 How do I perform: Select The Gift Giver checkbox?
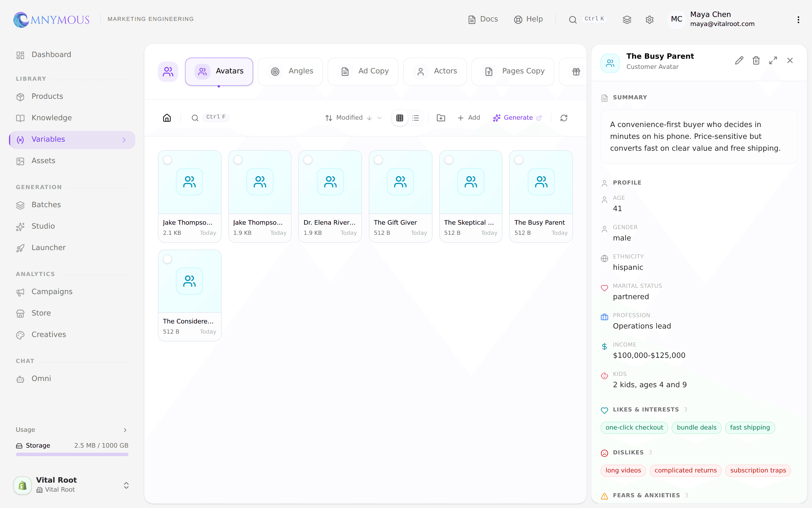tap(378, 160)
